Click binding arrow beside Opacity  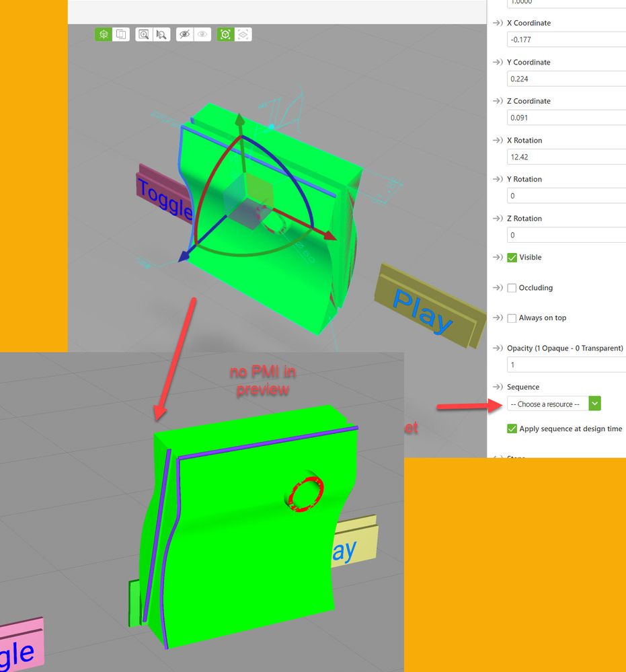point(498,348)
